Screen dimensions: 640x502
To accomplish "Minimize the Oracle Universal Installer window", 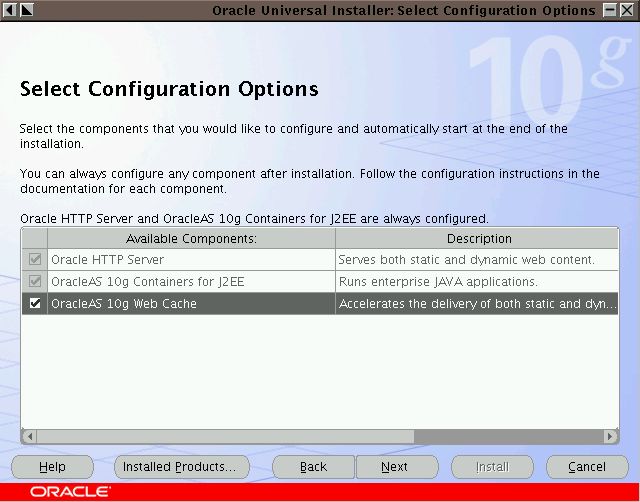I will pyautogui.click(x=610, y=10).
